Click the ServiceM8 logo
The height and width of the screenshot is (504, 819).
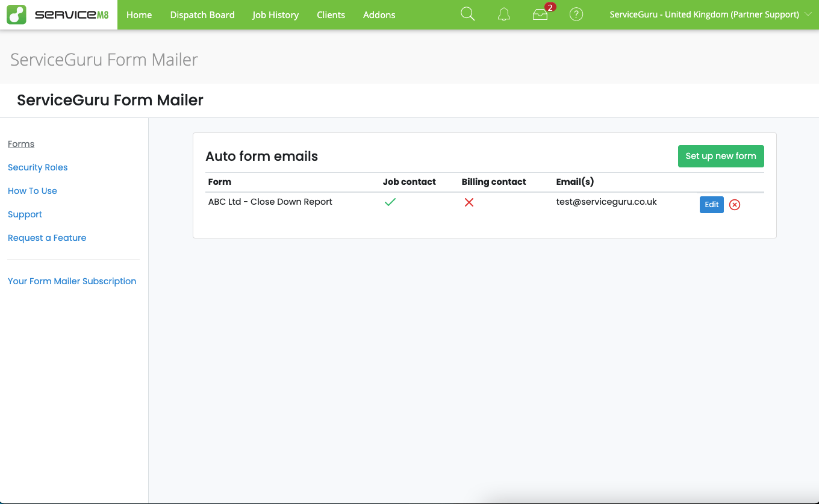[58, 14]
